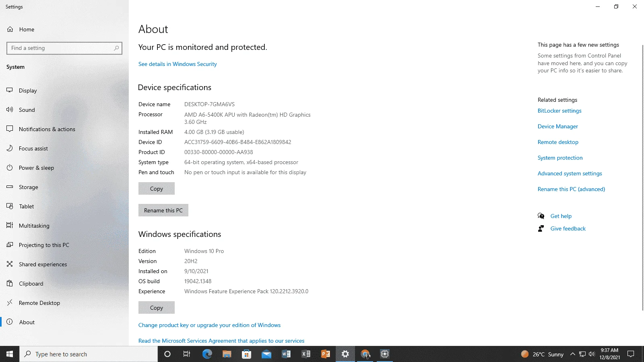The image size is (644, 362).
Task: Click the Give feedback person icon
Action: [x=541, y=228]
